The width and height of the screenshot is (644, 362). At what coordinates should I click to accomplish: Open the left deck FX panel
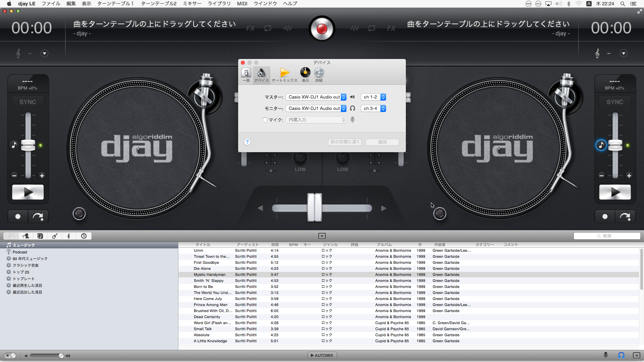250,28
